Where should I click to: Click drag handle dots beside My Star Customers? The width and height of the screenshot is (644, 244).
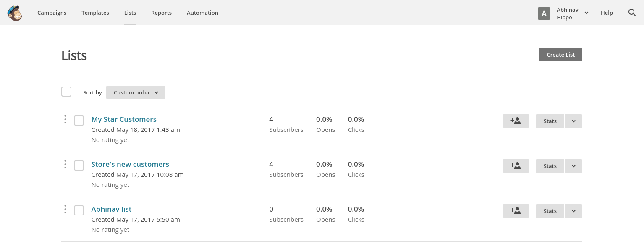[x=65, y=120]
